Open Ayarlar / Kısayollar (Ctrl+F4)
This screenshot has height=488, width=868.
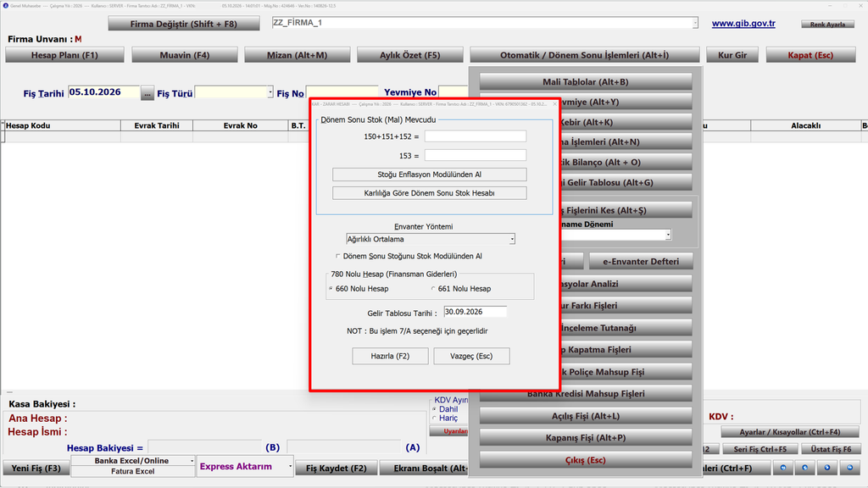(x=790, y=432)
